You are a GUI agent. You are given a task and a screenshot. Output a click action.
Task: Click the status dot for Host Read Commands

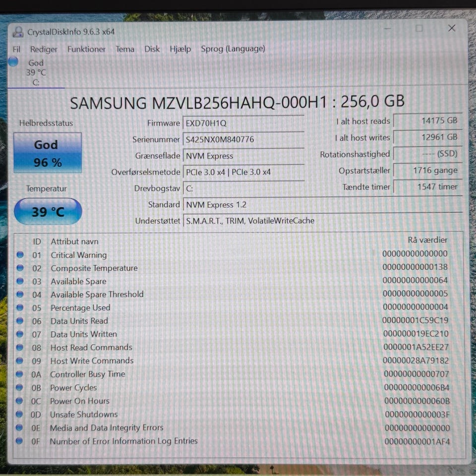pos(20,347)
